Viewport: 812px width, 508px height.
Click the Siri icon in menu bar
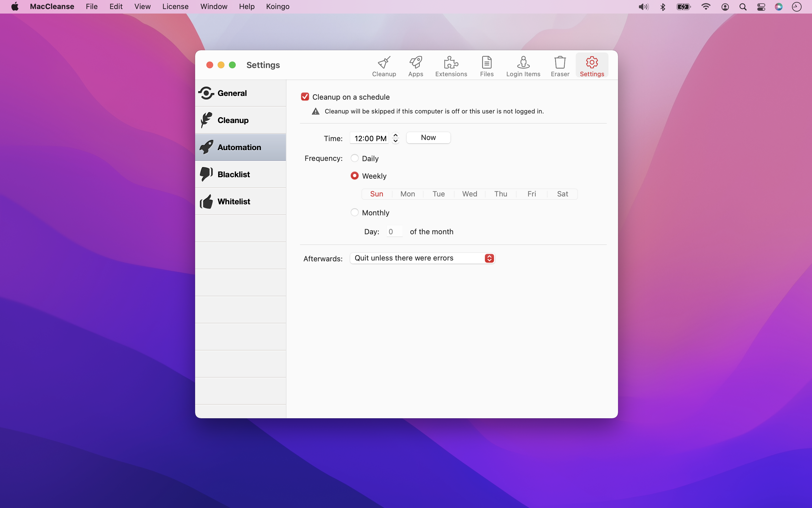click(779, 7)
